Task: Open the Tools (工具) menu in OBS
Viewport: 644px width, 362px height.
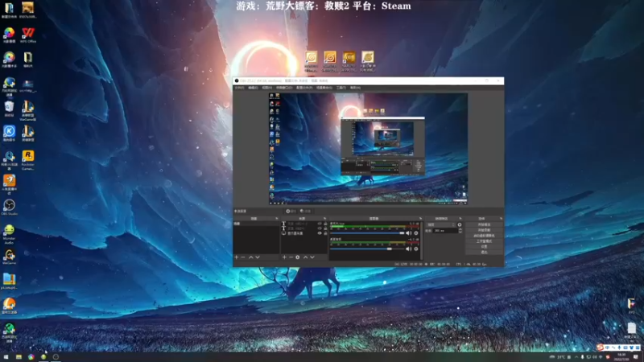Action: (x=341, y=88)
